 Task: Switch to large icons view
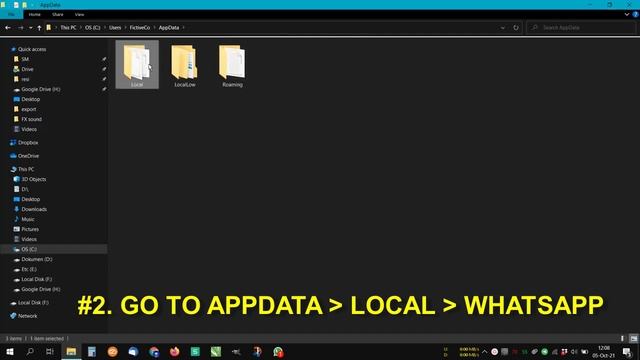(633, 338)
